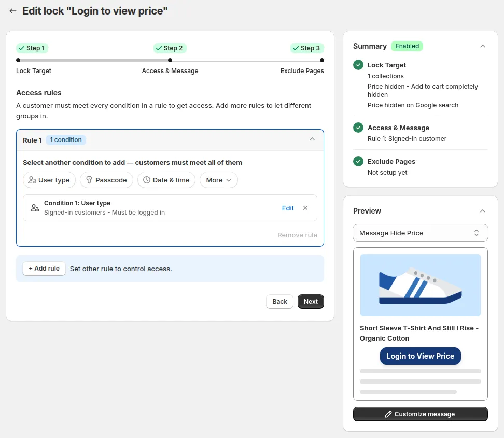Click the Rule 1 header label
This screenshot has width=504, height=438.
click(32, 140)
